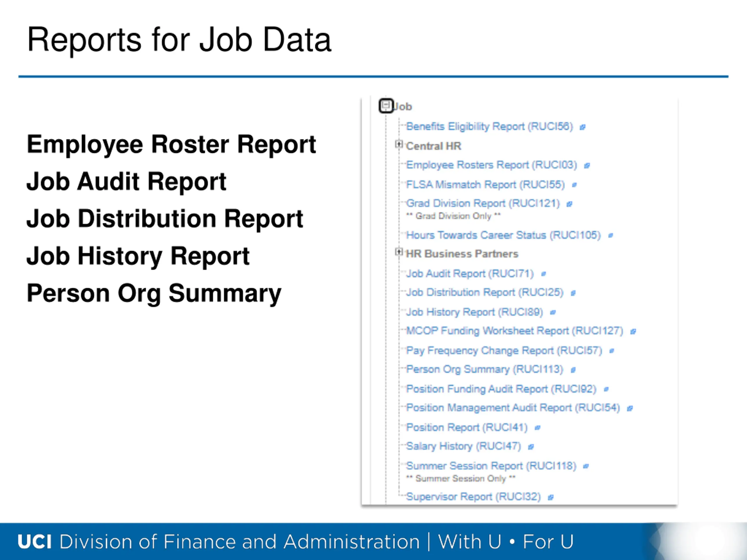Screen dimensions: 747x560
Task: Select Position Funding Audit Report item
Action: [501, 389]
